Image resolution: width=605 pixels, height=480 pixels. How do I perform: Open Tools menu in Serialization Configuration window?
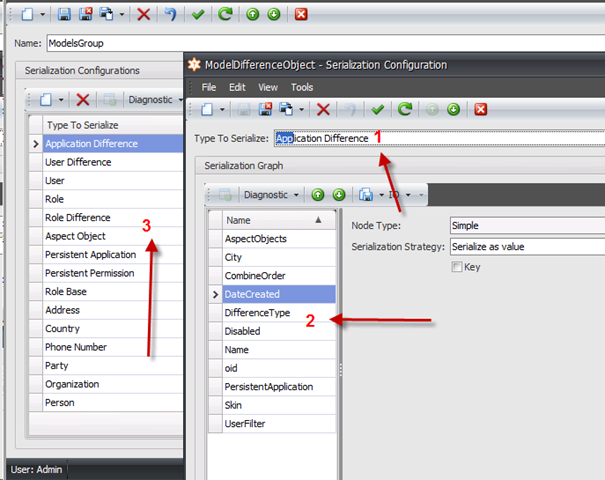(302, 88)
